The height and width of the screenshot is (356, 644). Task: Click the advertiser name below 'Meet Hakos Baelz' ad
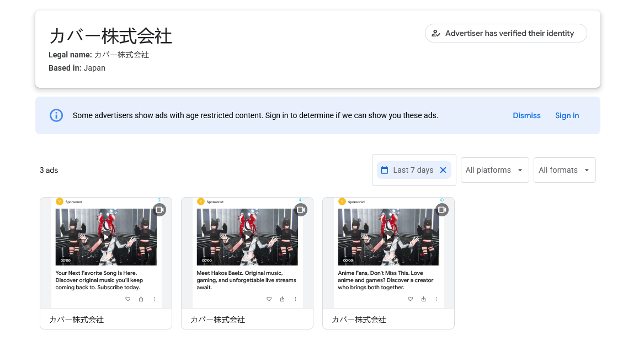coord(217,320)
